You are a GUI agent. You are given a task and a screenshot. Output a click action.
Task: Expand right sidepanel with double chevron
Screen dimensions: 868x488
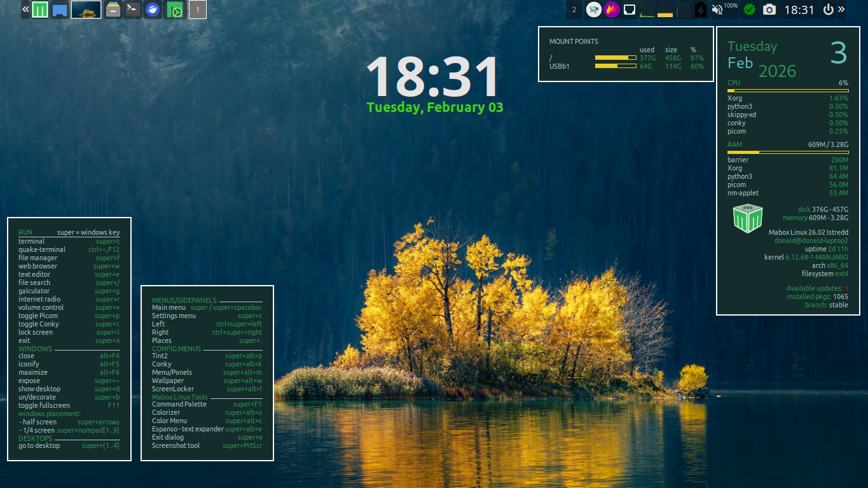click(x=842, y=10)
